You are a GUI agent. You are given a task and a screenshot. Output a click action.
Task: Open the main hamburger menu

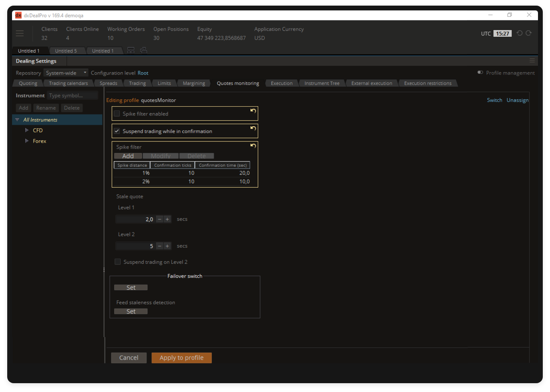coord(20,34)
